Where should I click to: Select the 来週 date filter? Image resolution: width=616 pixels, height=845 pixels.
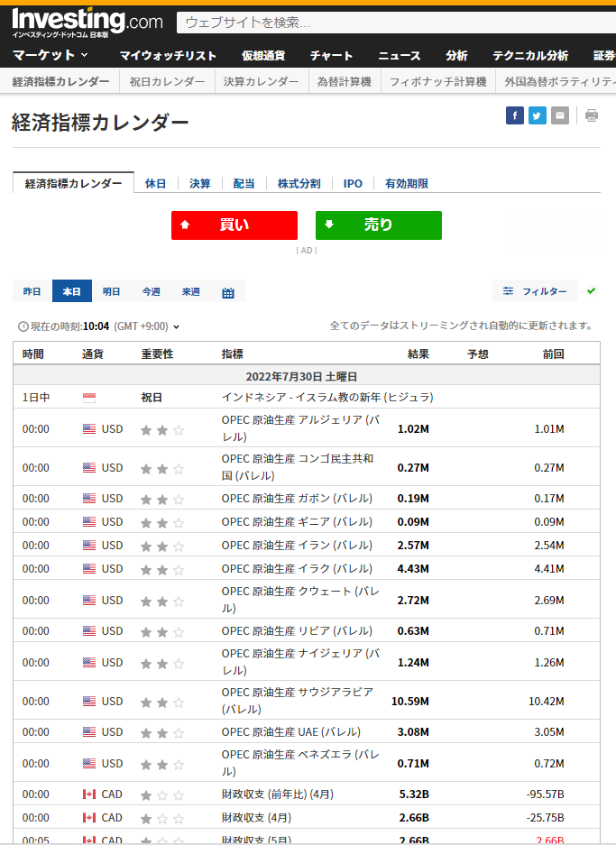191,291
